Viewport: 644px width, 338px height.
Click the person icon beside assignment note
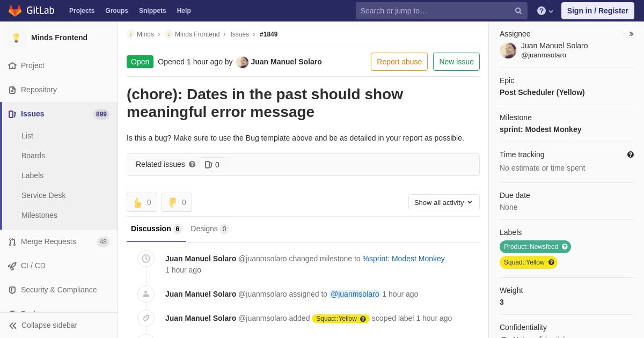146,294
